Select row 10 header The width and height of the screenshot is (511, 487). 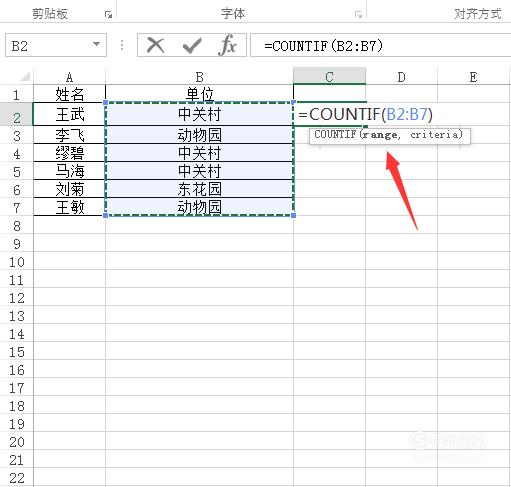coord(17,262)
